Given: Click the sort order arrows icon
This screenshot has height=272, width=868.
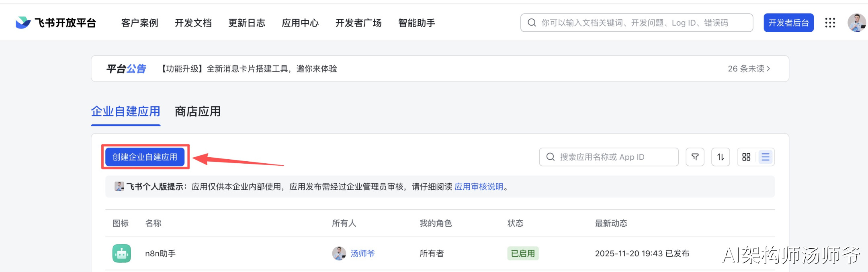Looking at the screenshot, I should coord(721,157).
